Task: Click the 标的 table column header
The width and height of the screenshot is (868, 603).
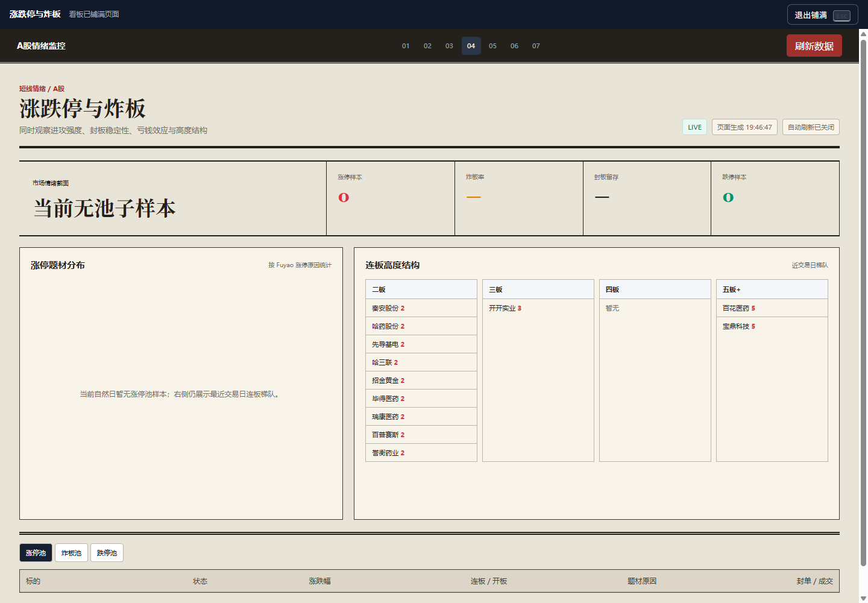Action: [x=33, y=581]
